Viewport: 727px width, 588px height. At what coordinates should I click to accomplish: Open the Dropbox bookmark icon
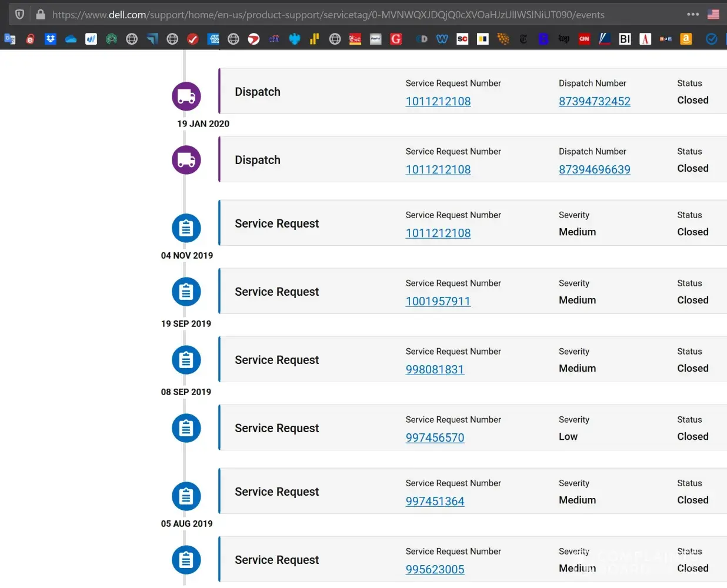coord(51,39)
